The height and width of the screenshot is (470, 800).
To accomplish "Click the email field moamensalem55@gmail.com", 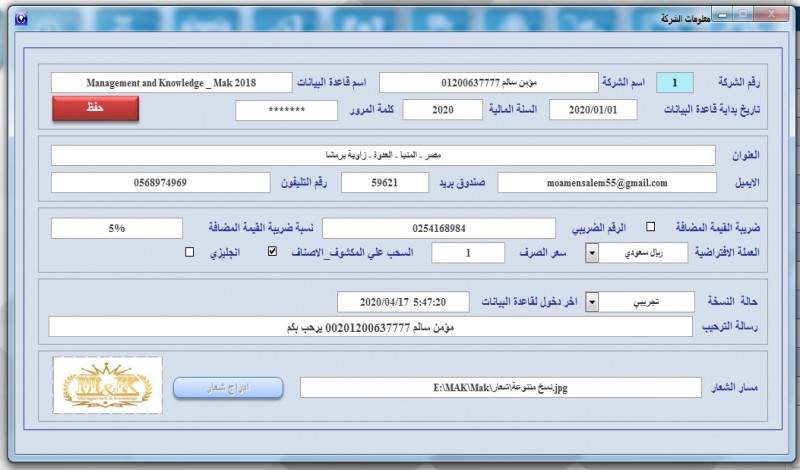I will tap(607, 183).
